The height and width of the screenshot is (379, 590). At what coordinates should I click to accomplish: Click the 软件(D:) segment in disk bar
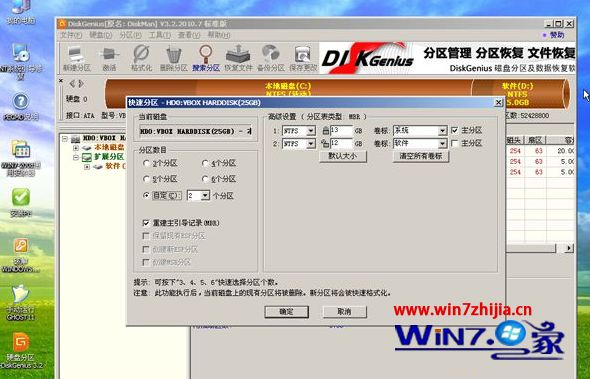click(x=519, y=93)
